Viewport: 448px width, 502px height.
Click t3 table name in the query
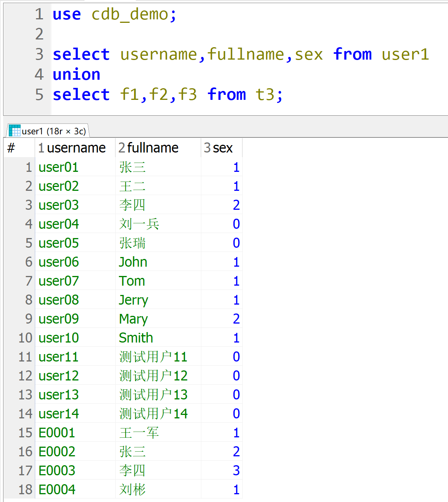pos(265,94)
